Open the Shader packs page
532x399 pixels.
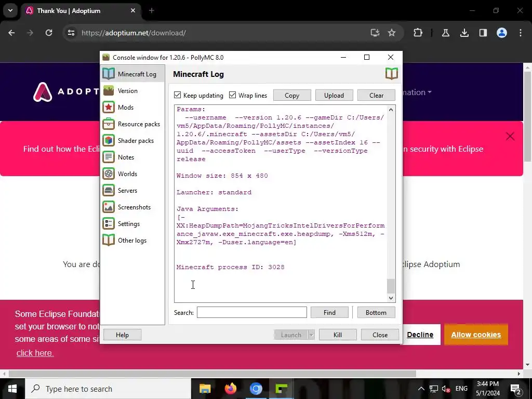tap(132, 140)
